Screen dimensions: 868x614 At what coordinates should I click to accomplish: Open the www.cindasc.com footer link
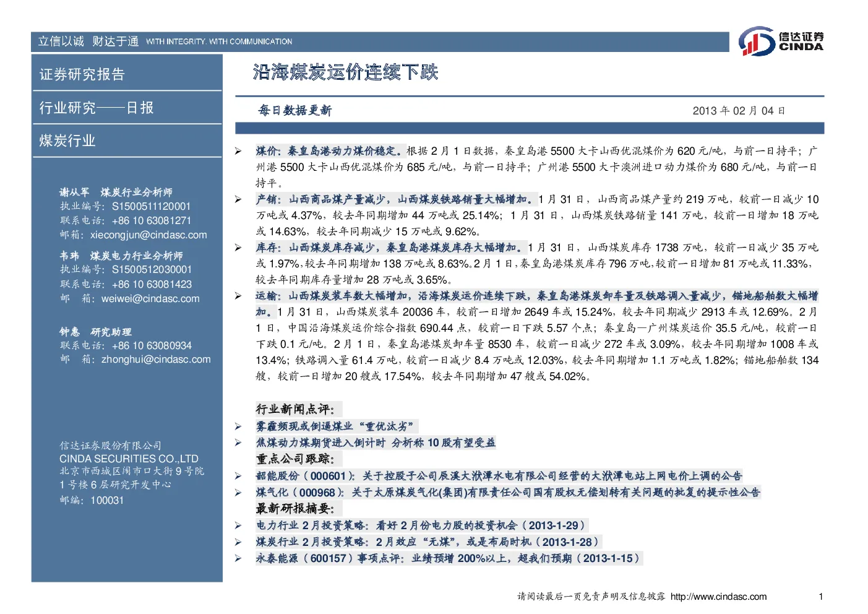718,597
